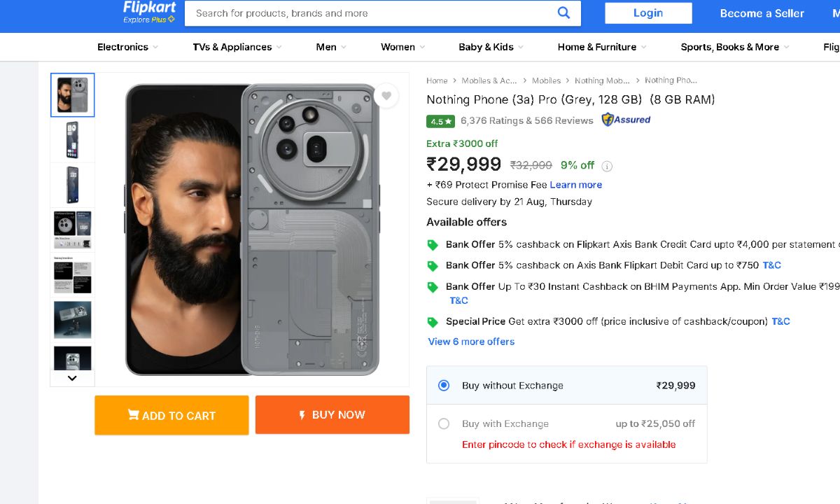Click the Buy Now button
This screenshot has width=840, height=504.
point(332,414)
